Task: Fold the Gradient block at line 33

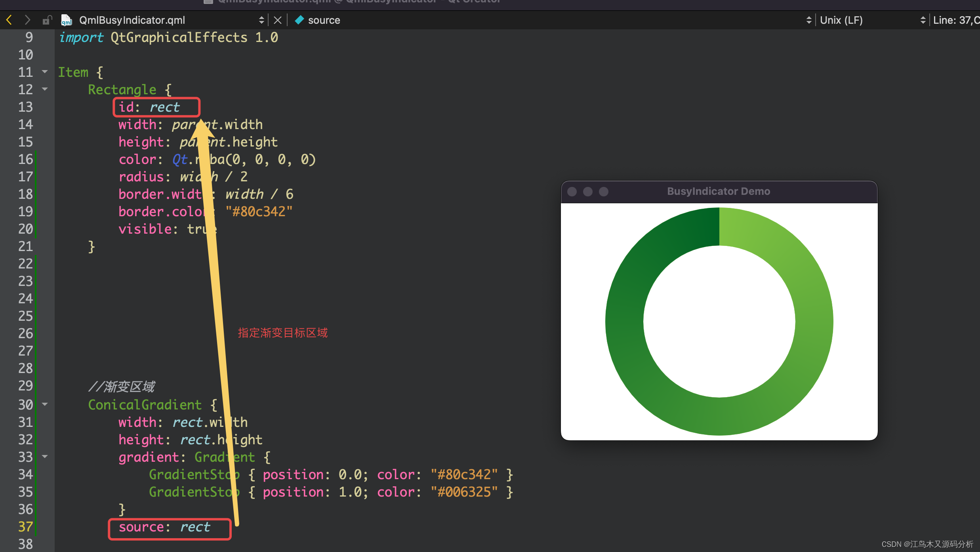Action: pyautogui.click(x=45, y=457)
